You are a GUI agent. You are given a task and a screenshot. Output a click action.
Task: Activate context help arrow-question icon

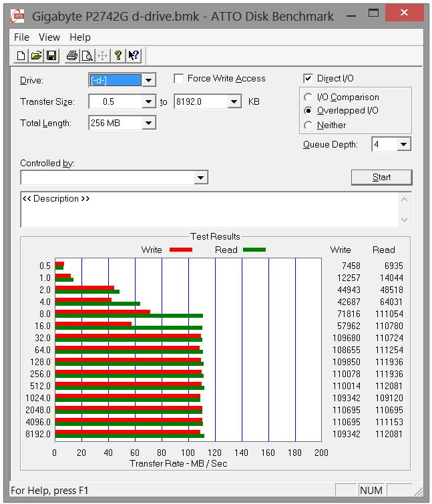(x=134, y=55)
